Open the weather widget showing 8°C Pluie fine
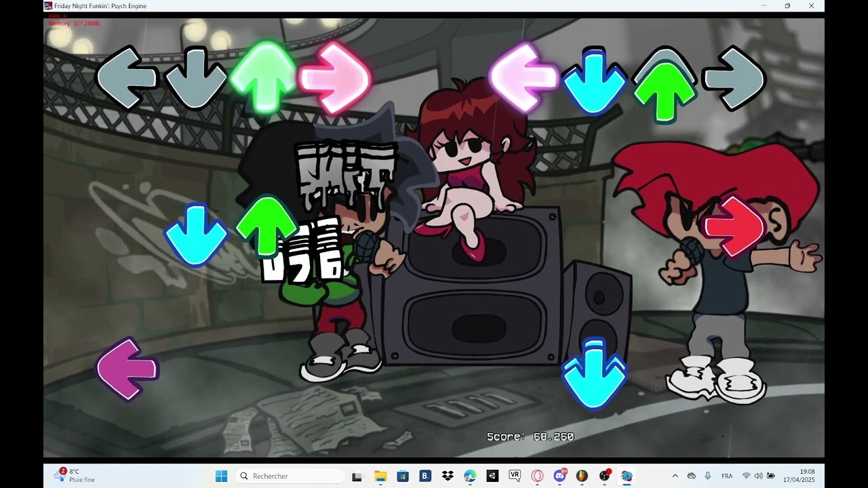The image size is (868, 488). point(75,476)
